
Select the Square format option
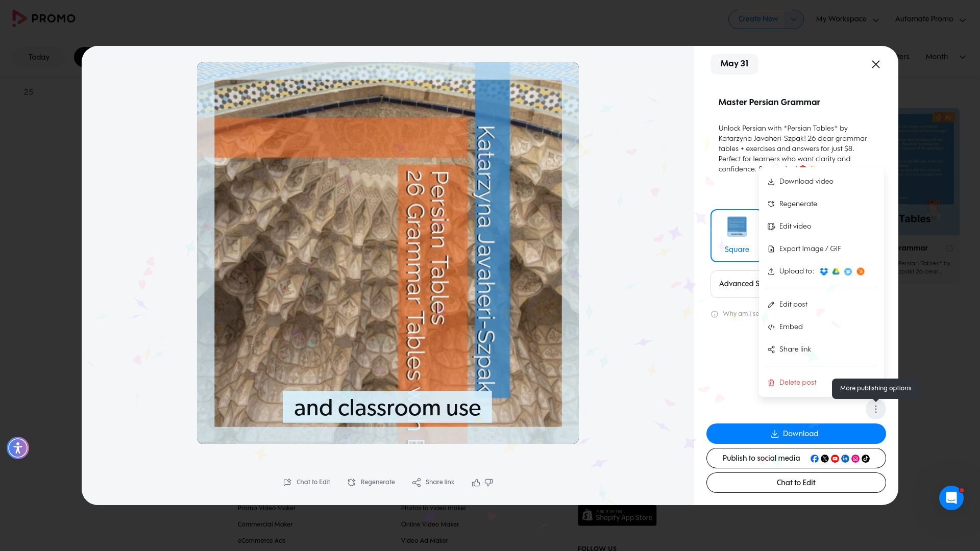click(x=736, y=236)
